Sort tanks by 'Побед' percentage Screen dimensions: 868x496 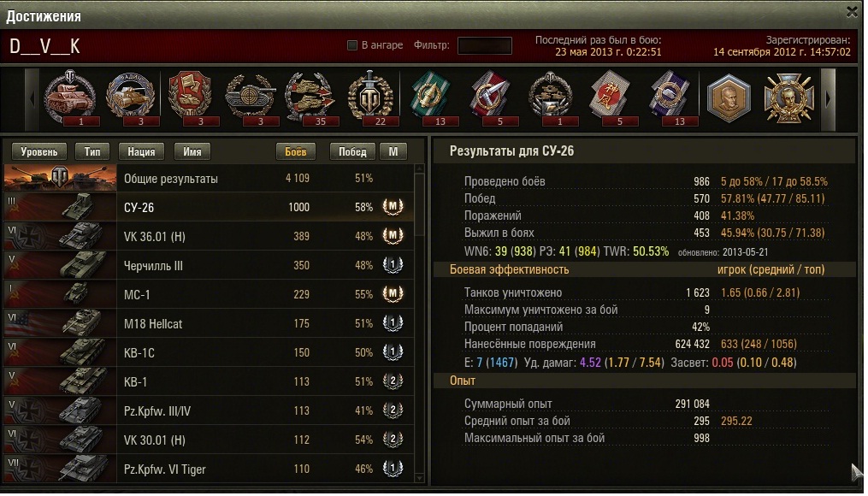(352, 151)
